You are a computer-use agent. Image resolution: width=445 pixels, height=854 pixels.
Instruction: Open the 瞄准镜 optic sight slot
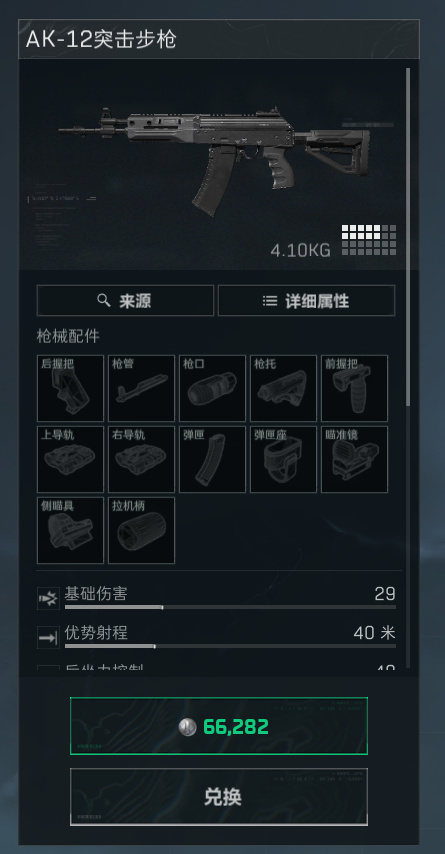coord(355,459)
